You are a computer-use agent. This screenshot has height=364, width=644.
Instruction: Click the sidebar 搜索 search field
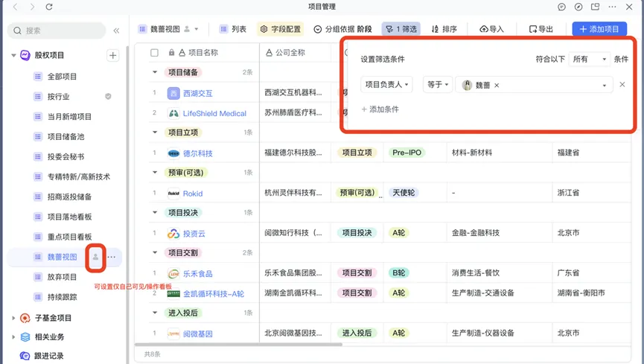click(x=57, y=31)
